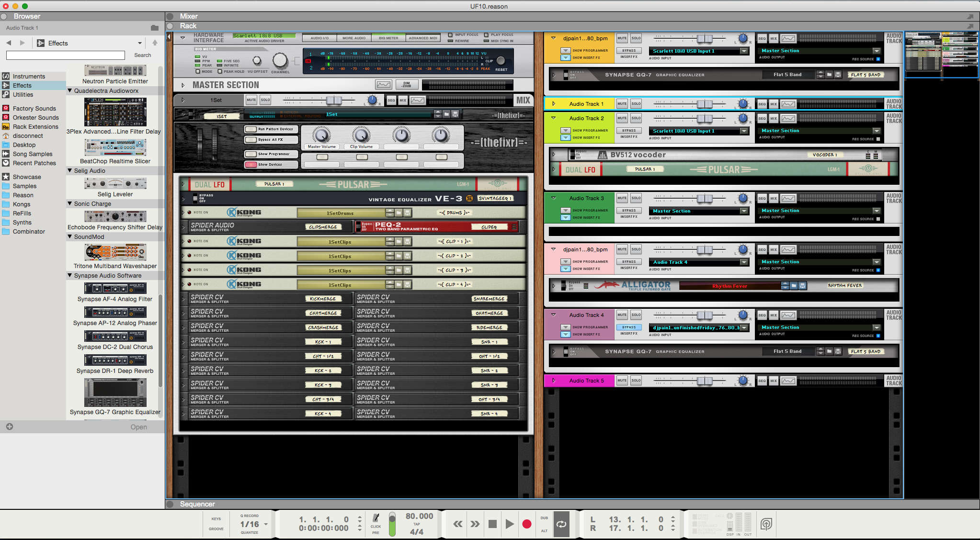Click Run Pattern Devices button

[x=272, y=129]
